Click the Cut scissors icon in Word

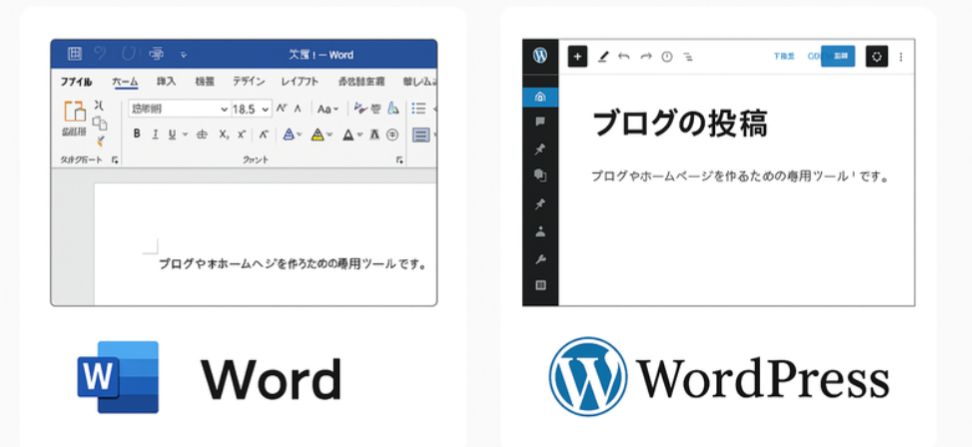pyautogui.click(x=99, y=105)
